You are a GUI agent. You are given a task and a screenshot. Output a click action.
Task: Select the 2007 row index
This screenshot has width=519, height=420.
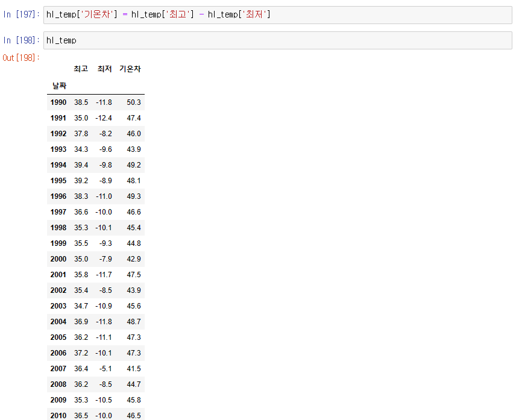pos(58,369)
